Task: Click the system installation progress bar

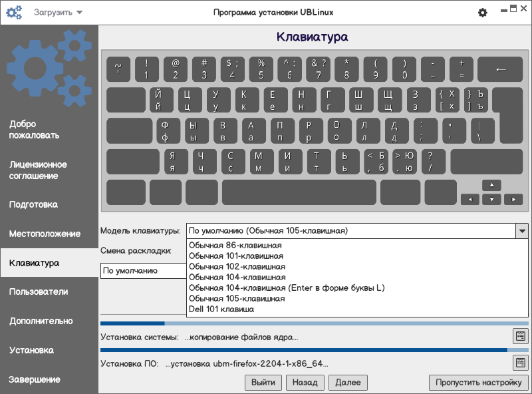Action: click(315, 323)
